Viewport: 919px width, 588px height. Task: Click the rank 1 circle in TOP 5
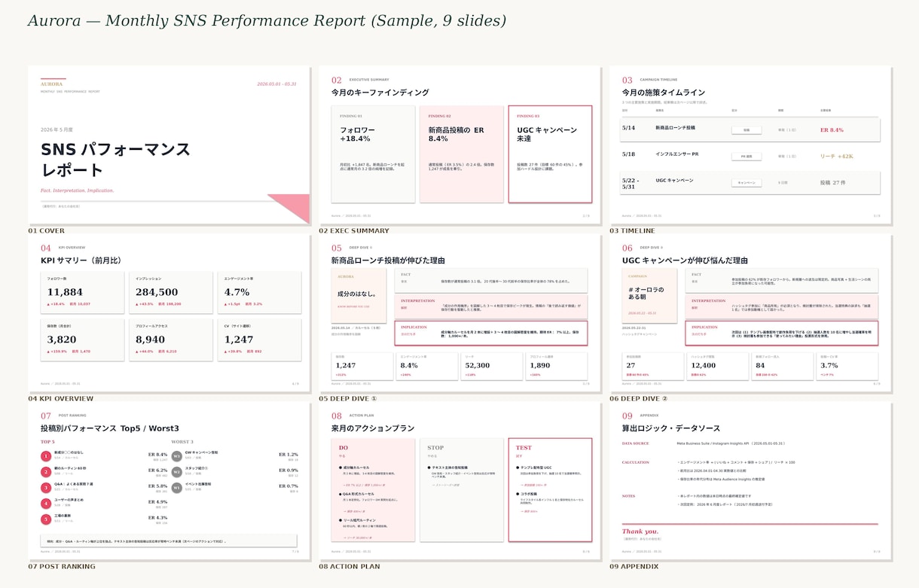(46, 455)
